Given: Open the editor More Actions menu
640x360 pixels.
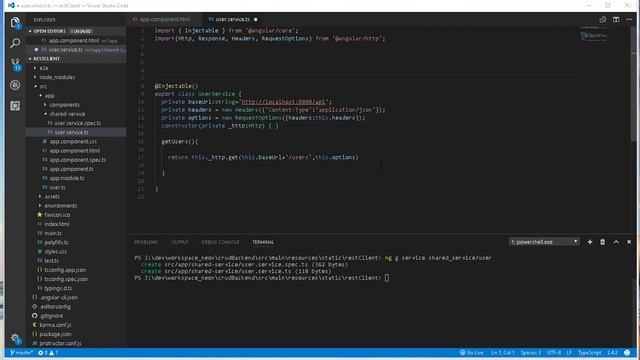Looking at the screenshot, I should [629, 19].
